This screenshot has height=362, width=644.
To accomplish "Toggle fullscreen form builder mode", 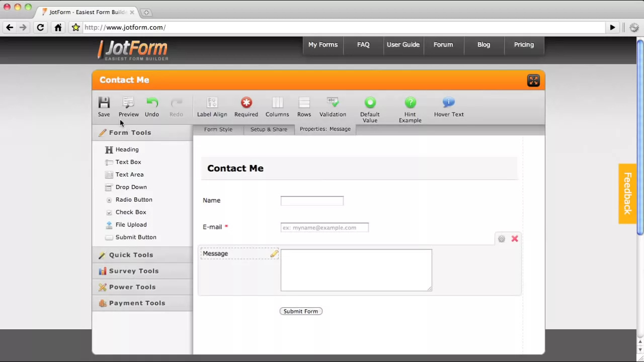I will click(x=533, y=80).
